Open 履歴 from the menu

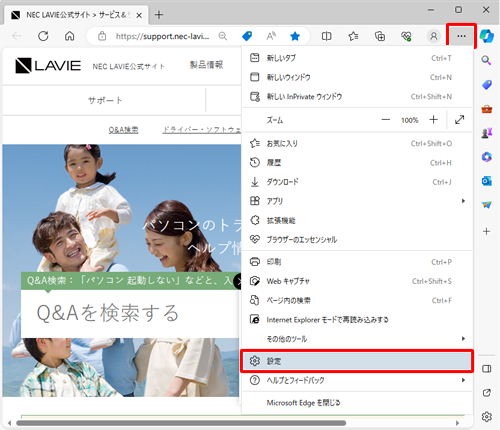(x=357, y=163)
